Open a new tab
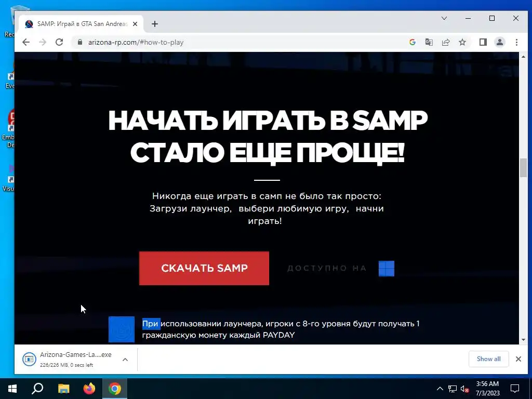The height and width of the screenshot is (399, 532). pos(155,24)
